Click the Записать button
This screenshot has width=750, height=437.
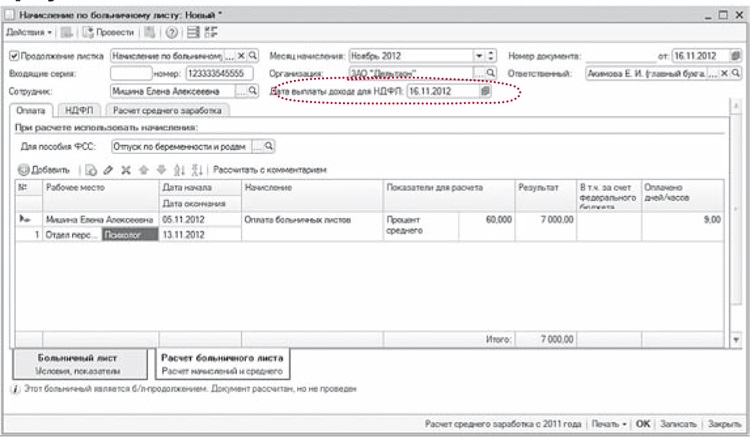(x=678, y=423)
